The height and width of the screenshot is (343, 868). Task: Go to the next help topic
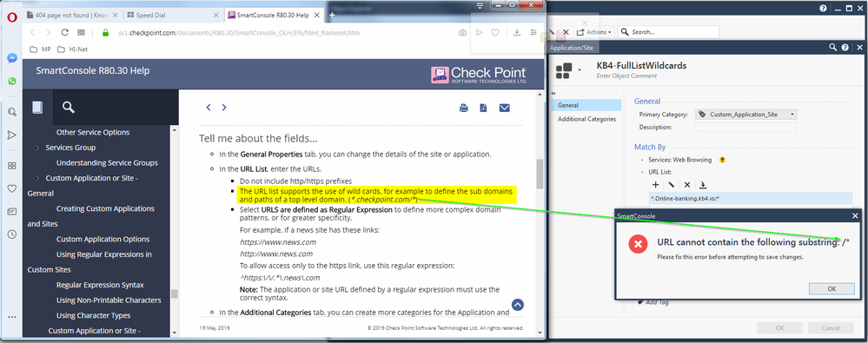coord(223,108)
